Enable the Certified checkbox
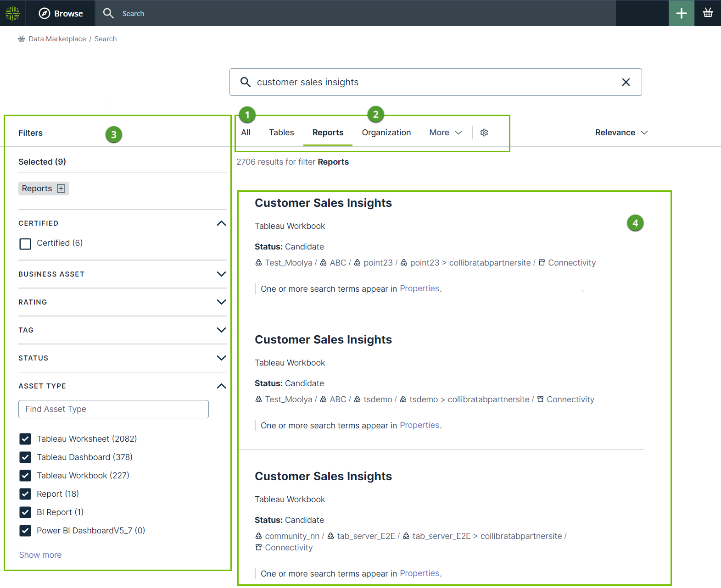The height and width of the screenshot is (588, 721). (x=25, y=244)
